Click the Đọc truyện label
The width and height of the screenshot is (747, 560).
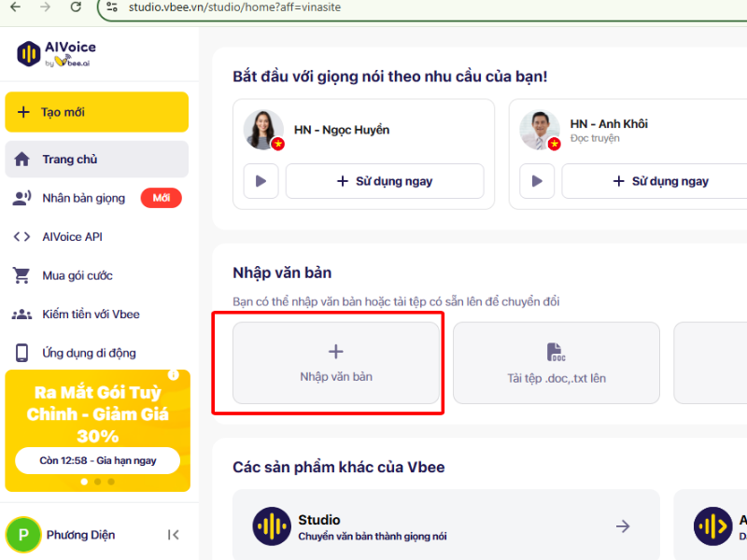pyautogui.click(x=595, y=138)
